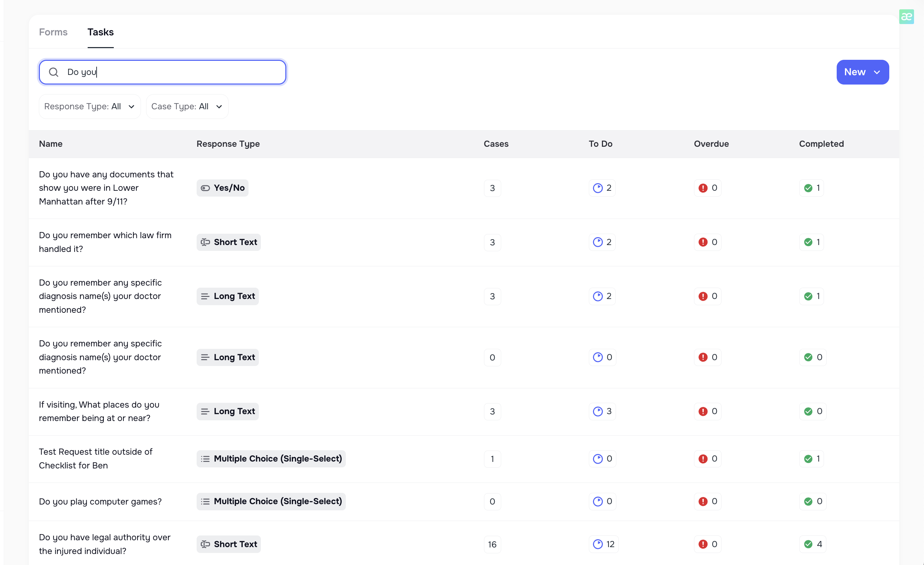Click the æ logo in the top-right corner
The image size is (924, 565).
[906, 16]
